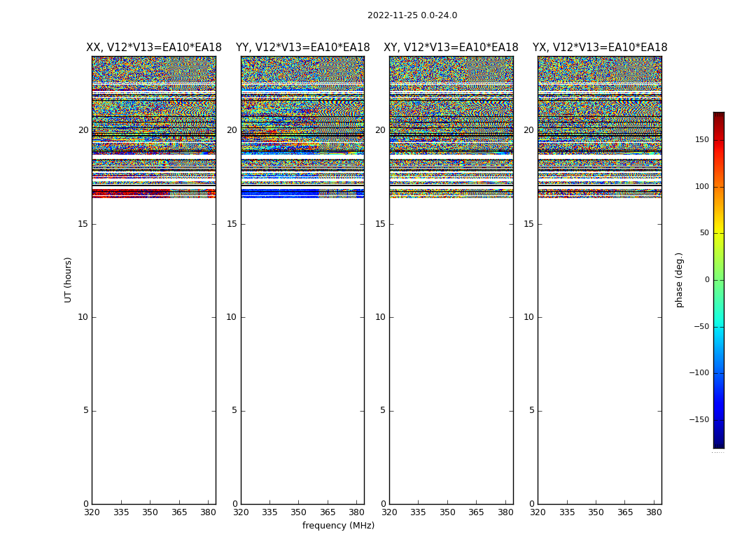The image size is (735, 560).
Task: Click the XX plot y-axis tick 5
Action: pos(86,410)
